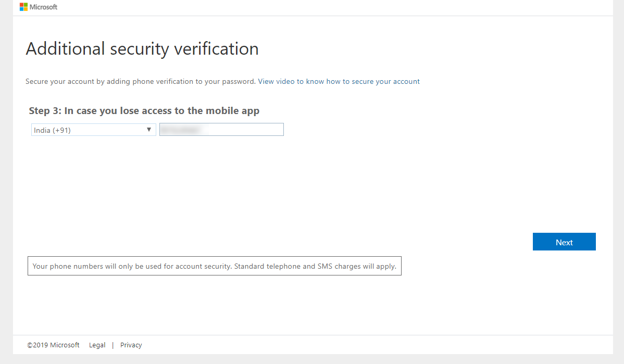Click the ©2019 Microsoft copyright text
Image resolution: width=624 pixels, height=364 pixels.
click(x=53, y=345)
